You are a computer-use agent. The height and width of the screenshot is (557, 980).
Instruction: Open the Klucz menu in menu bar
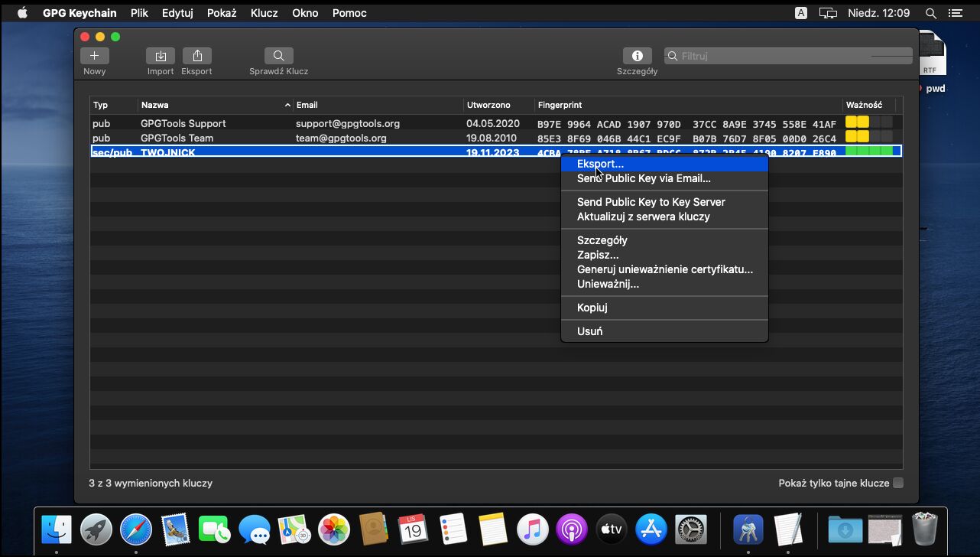264,13
